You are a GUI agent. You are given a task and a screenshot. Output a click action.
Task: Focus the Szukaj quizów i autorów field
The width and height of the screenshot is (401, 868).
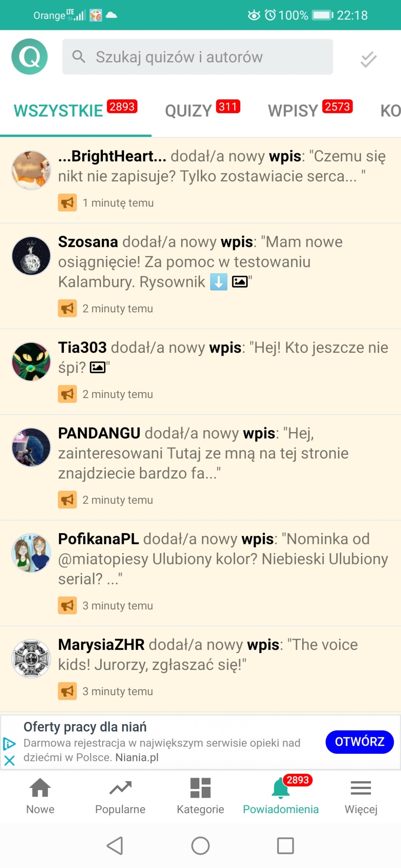point(197,57)
